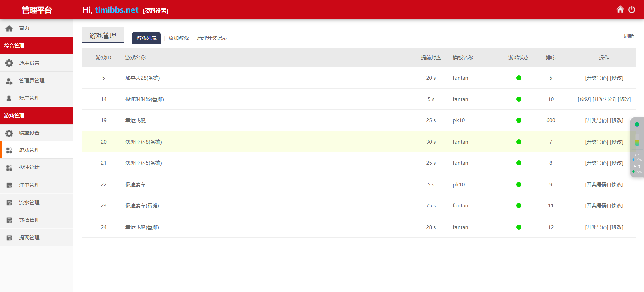Click the house icon beside 首页 in the sidebar
Viewport: 644px width, 292px height.
(x=9, y=28)
